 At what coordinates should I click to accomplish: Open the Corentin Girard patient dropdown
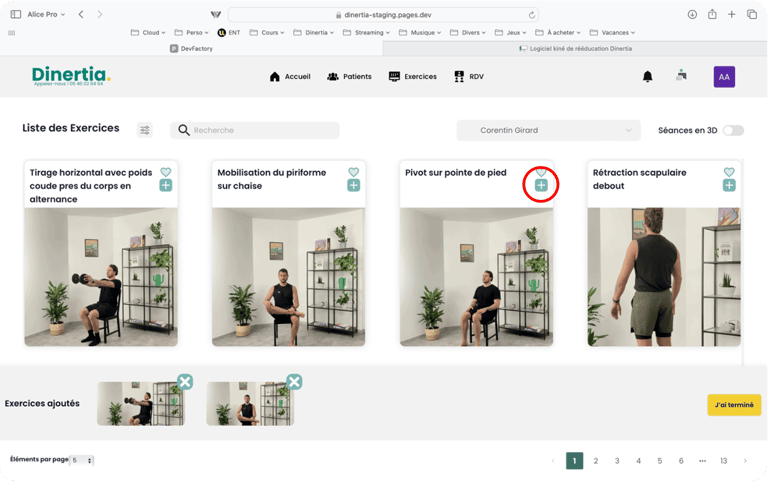coord(549,130)
